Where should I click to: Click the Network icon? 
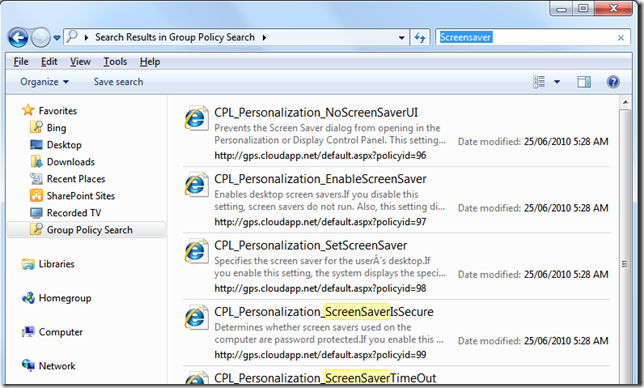tap(28, 365)
